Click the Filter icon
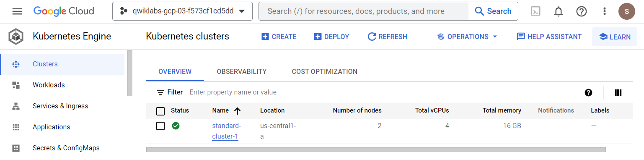 click(160, 92)
